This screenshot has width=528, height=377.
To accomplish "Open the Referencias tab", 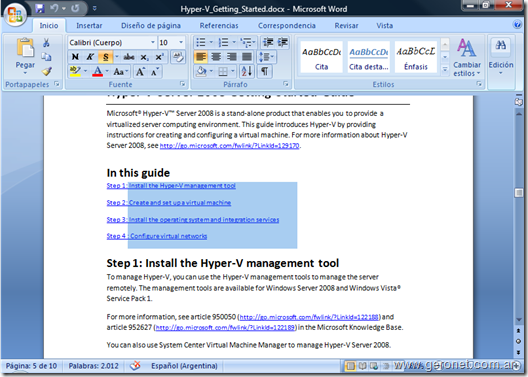I will [x=219, y=26].
